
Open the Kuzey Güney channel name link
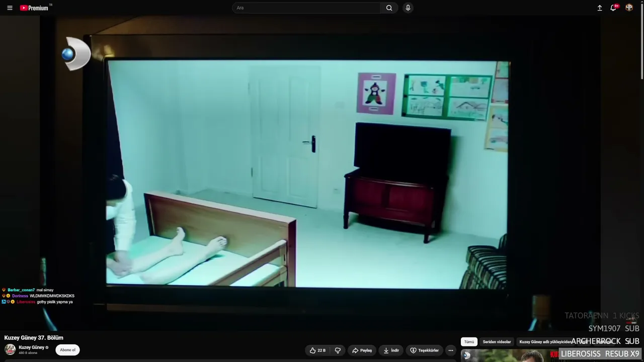(x=32, y=347)
